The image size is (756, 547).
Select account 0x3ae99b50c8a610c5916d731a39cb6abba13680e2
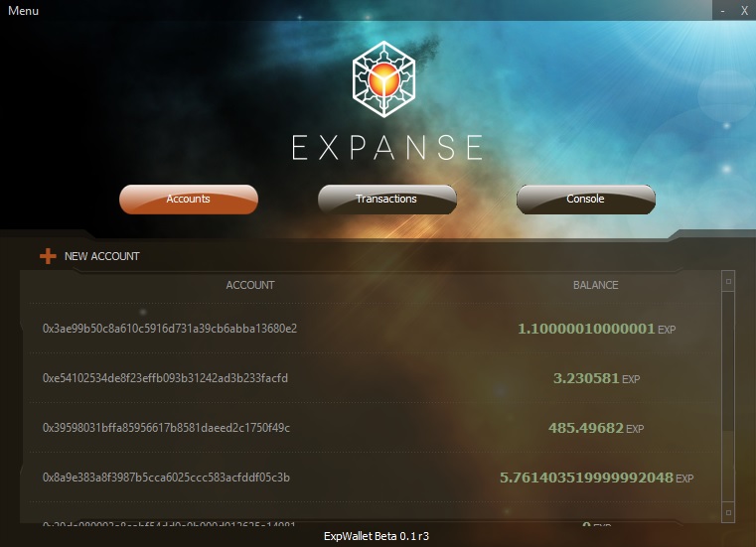pos(170,329)
